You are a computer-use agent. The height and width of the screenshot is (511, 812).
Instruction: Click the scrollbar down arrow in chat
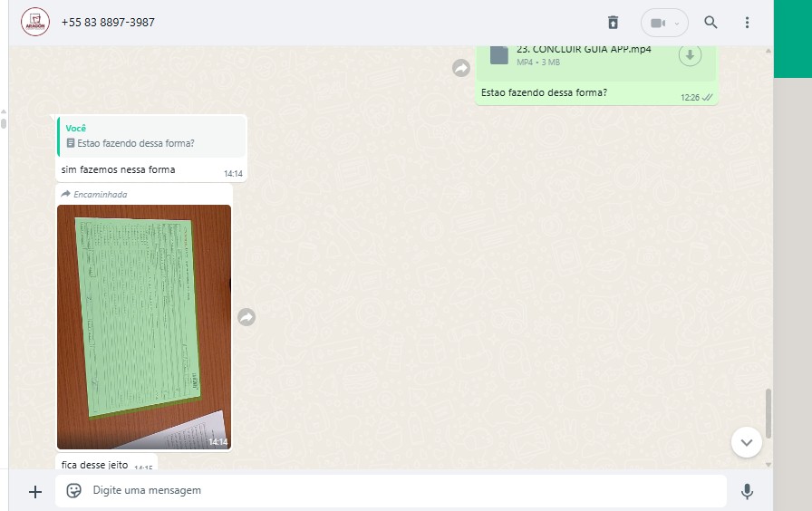coord(768,465)
